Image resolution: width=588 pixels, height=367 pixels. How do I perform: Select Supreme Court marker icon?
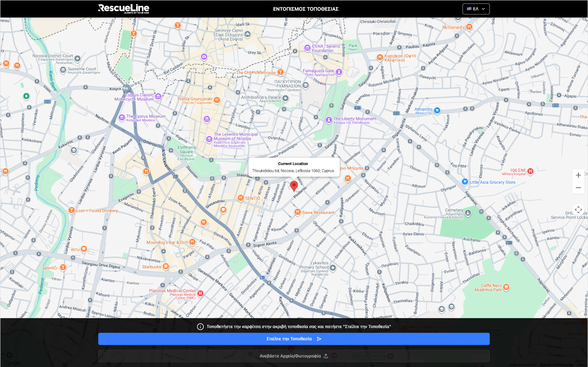tap(63, 70)
